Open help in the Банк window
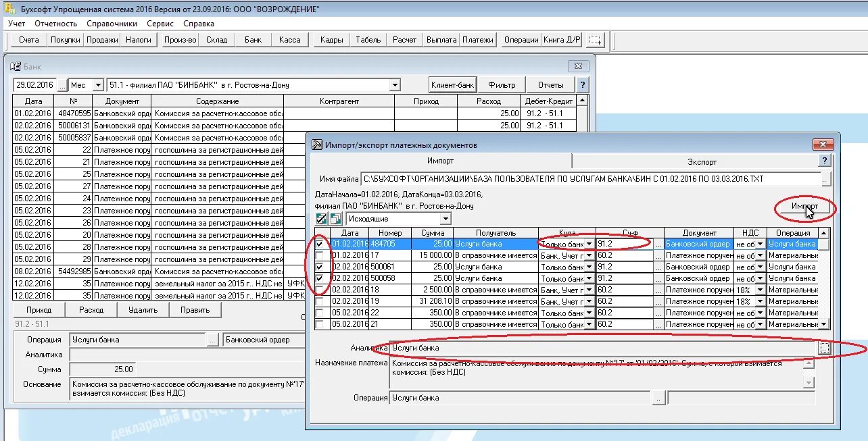This screenshot has width=868, height=441. (x=582, y=85)
